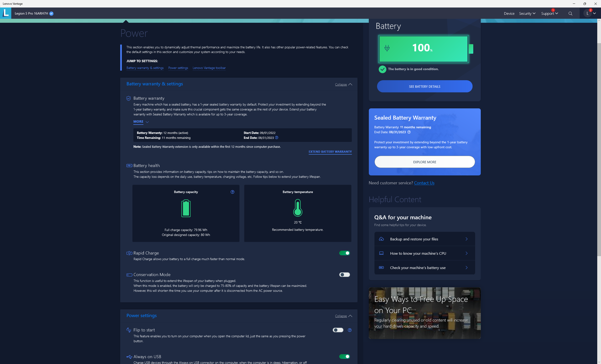601x364 pixels.
Task: Click 'Full charge capacity: 79.96 Wh' text
Action: [x=186, y=230]
